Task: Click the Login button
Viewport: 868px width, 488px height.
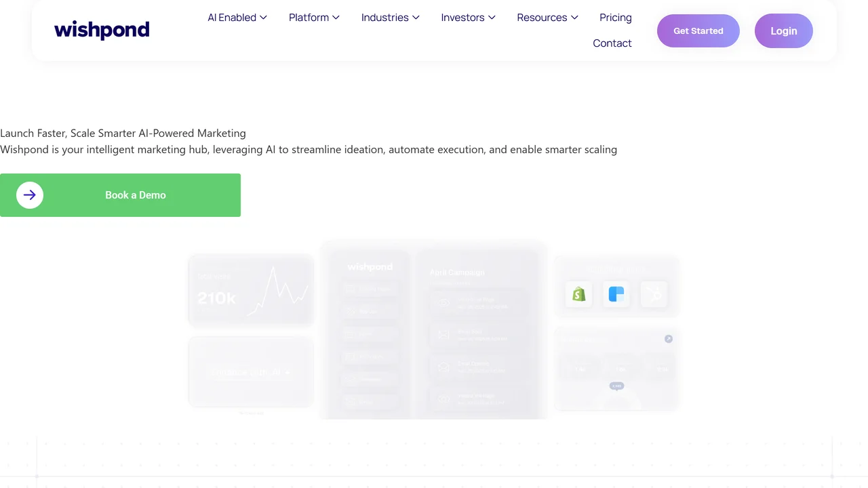Action: pyautogui.click(x=784, y=31)
